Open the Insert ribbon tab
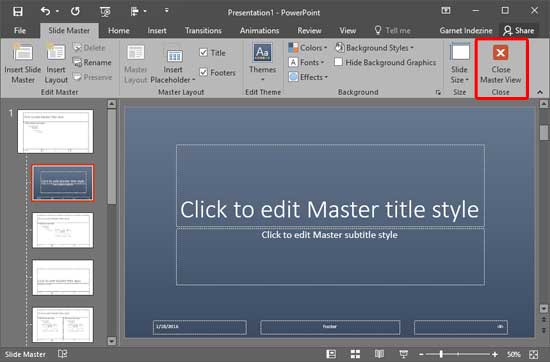Viewport: 550px width, 362px height. pyautogui.click(x=157, y=31)
